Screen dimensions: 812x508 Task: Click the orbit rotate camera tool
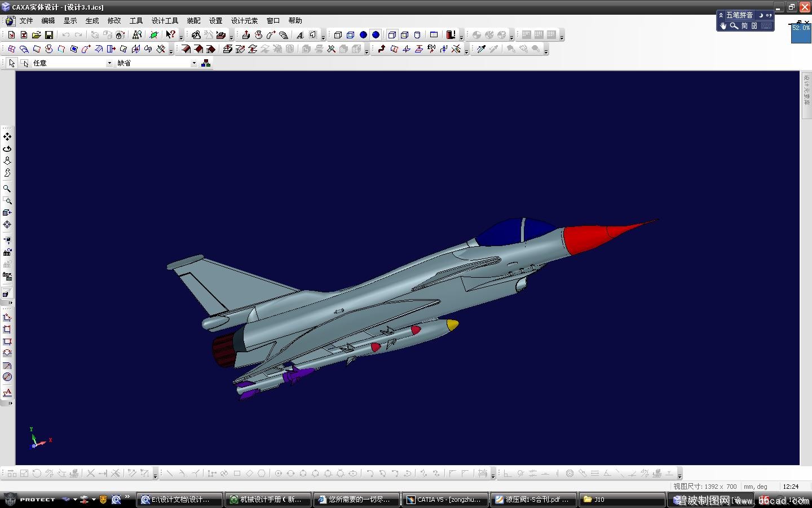(7, 149)
